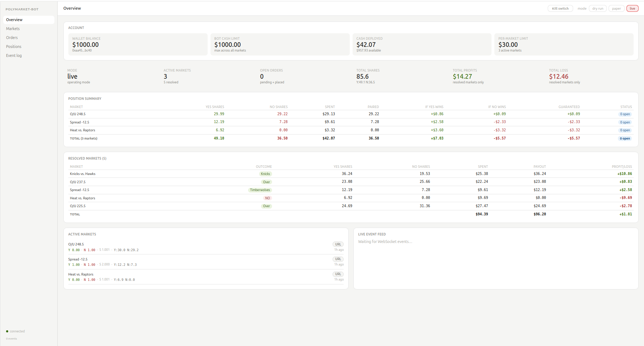This screenshot has height=346, width=644.
Task: Click 'Spread -12.5' in Position Summary table
Action: click(x=79, y=122)
